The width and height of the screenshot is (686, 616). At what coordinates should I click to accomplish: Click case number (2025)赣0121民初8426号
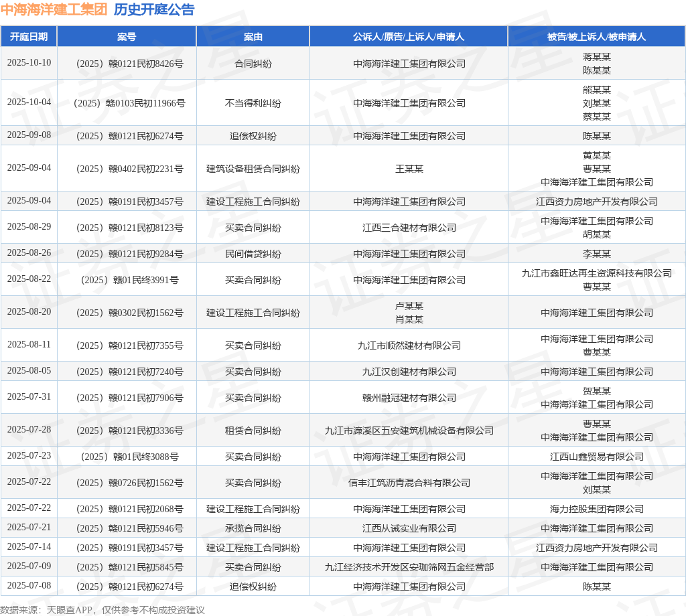click(x=129, y=64)
